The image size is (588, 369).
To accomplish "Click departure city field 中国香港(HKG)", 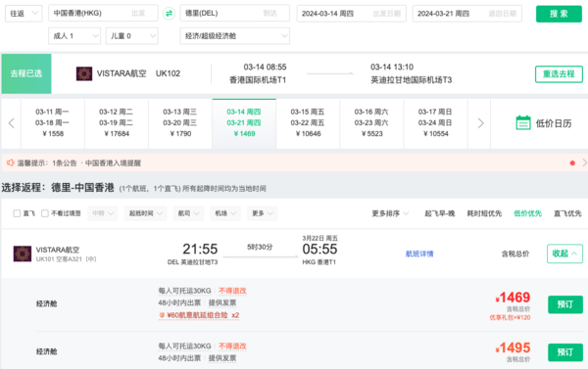I will (x=103, y=13).
